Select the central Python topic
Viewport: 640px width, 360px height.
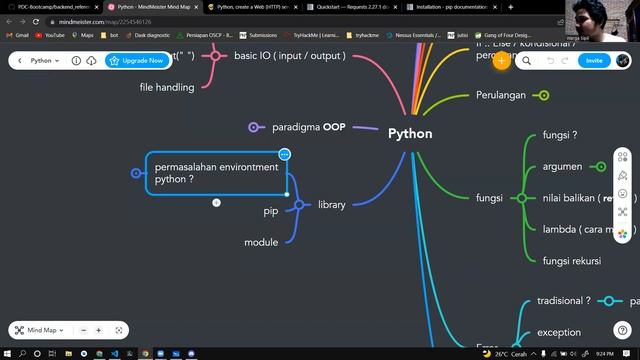tap(410, 133)
